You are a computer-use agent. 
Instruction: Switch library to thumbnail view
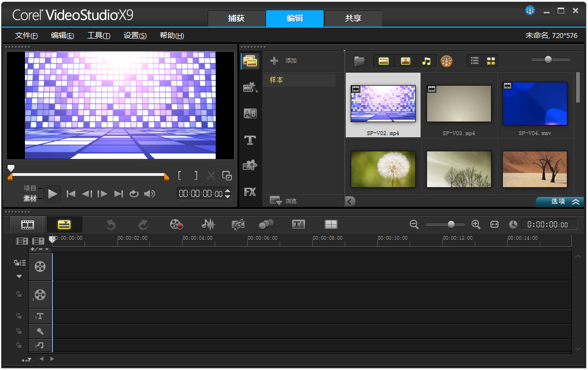click(x=491, y=61)
